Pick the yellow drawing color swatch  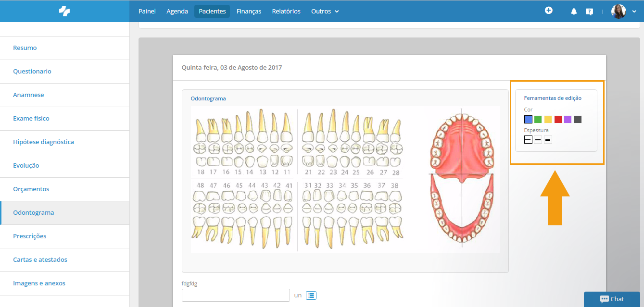548,119
